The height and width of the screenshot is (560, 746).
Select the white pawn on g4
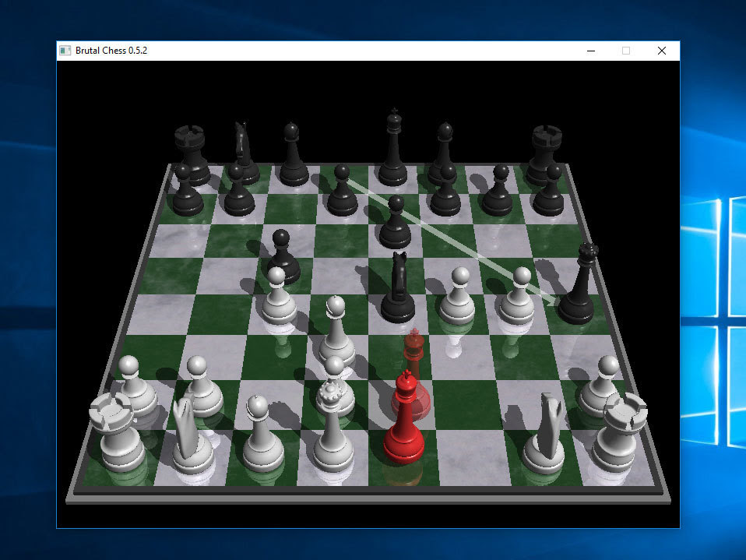click(x=519, y=296)
